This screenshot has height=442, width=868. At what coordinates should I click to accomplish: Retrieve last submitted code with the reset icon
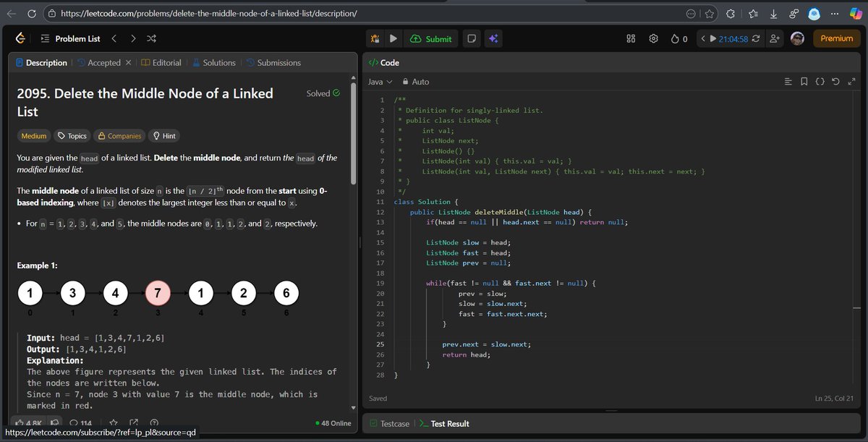pyautogui.click(x=835, y=82)
